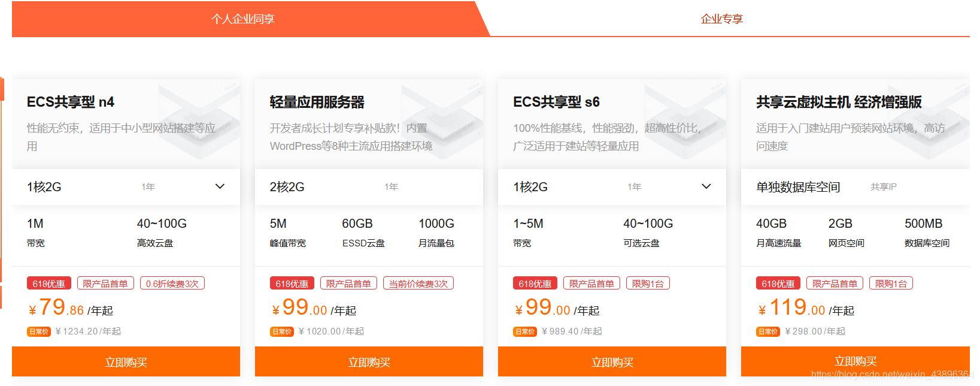980x386 pixels.
Task: Click the 0.6折续费3次 tag
Action: click(172, 284)
